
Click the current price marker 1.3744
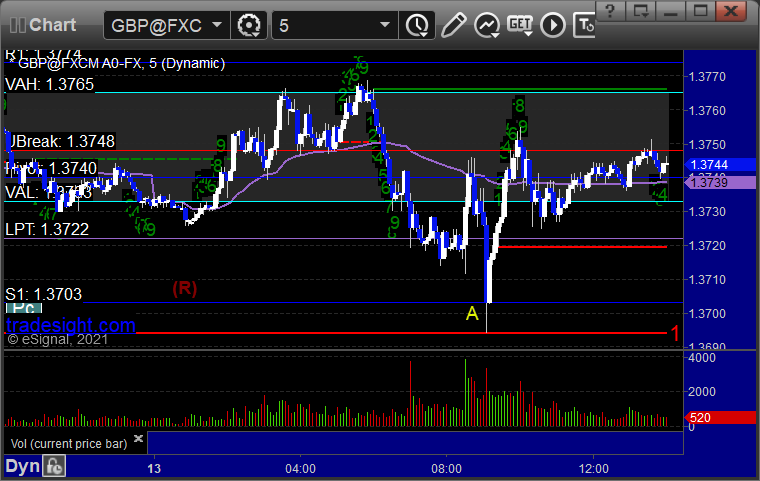click(x=721, y=165)
